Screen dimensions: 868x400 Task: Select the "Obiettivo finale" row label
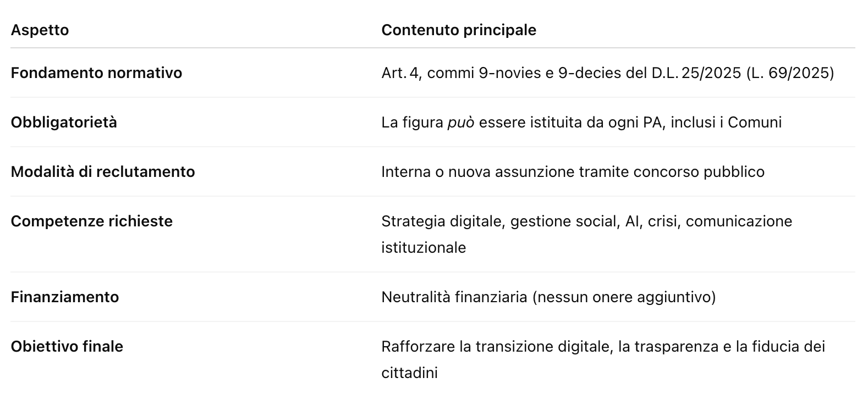pyautogui.click(x=67, y=346)
